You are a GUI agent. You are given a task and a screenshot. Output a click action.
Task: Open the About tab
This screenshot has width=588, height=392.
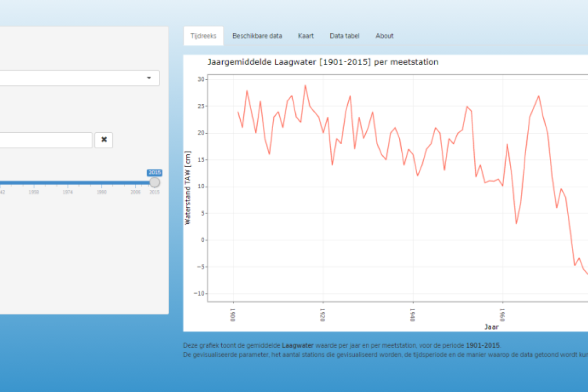[x=384, y=35]
